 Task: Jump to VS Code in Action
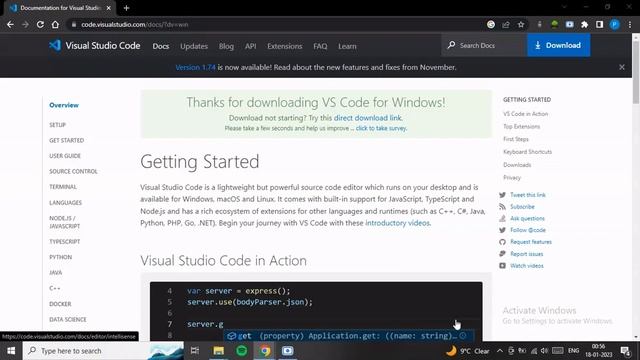(525, 114)
